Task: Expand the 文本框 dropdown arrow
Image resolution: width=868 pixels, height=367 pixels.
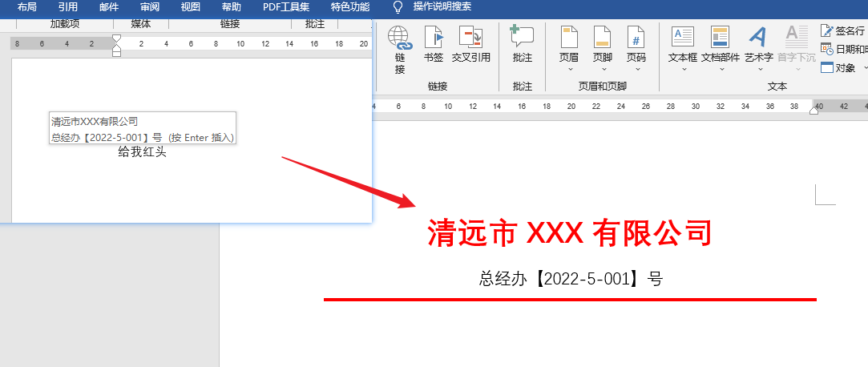Action: (x=684, y=70)
